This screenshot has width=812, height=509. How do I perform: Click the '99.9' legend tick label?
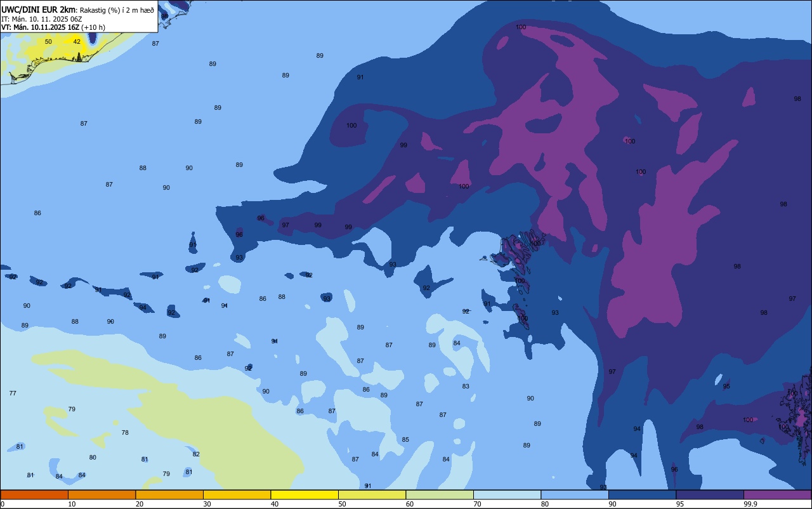click(750, 504)
